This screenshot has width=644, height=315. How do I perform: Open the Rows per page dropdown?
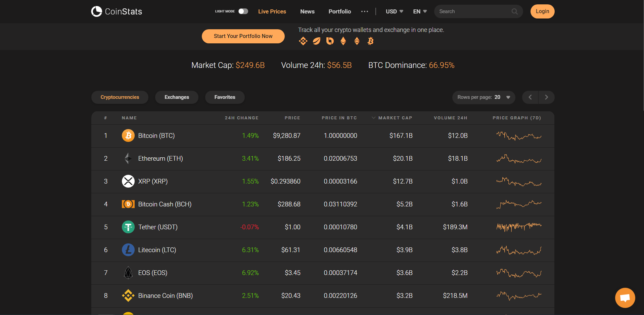tap(484, 97)
